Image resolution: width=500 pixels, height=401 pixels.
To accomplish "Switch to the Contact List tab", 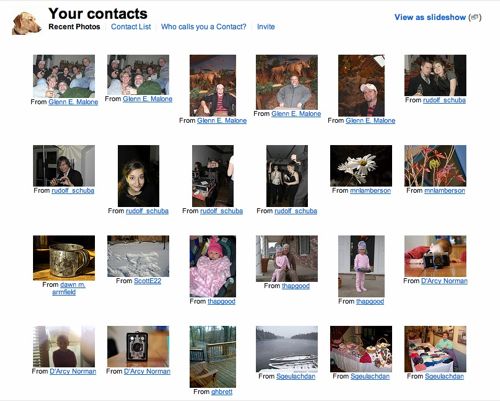I will tap(131, 27).
